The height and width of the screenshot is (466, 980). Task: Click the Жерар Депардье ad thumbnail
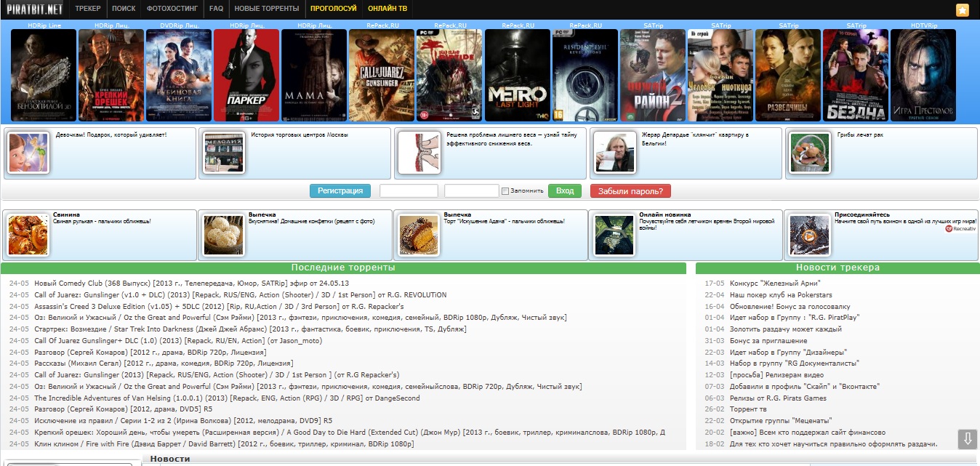[x=615, y=153]
